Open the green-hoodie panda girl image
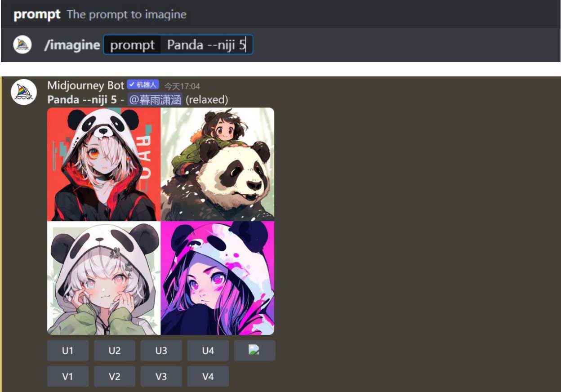The image size is (561, 392). point(104,278)
